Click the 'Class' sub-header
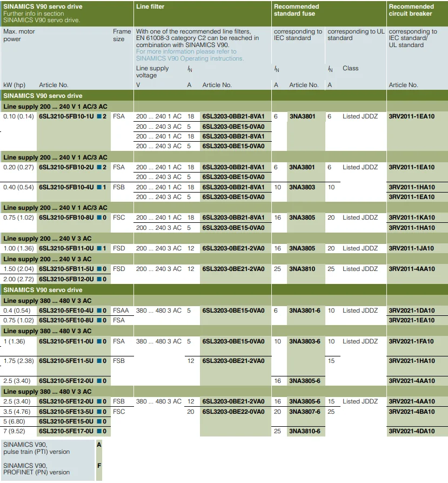Viewport: 448px width, 483px height. [x=351, y=68]
